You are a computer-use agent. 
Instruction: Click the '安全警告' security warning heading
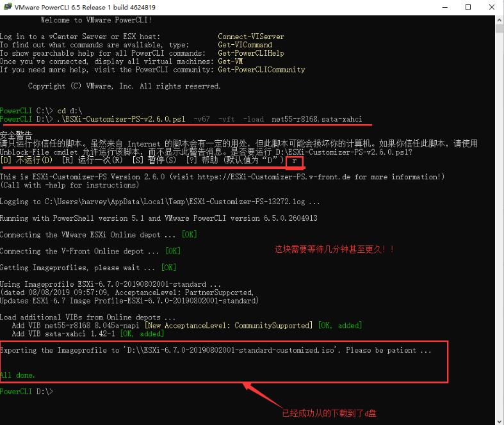(x=16, y=135)
